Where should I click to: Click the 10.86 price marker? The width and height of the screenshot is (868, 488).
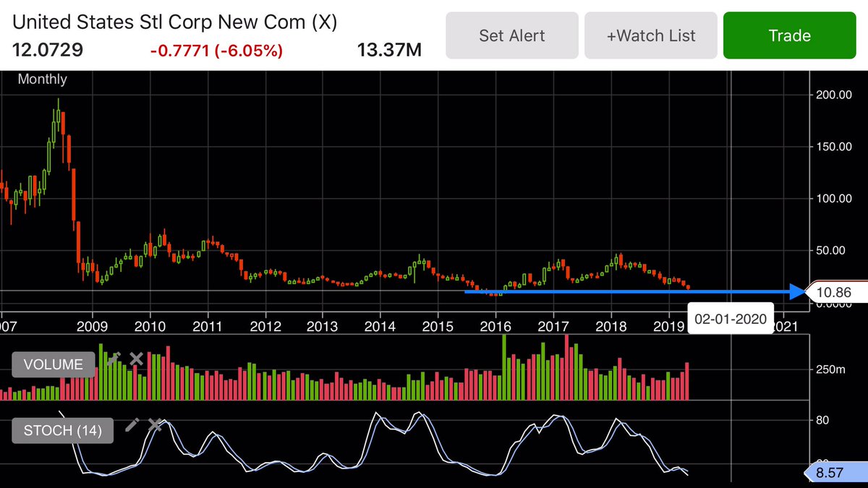[x=837, y=293]
